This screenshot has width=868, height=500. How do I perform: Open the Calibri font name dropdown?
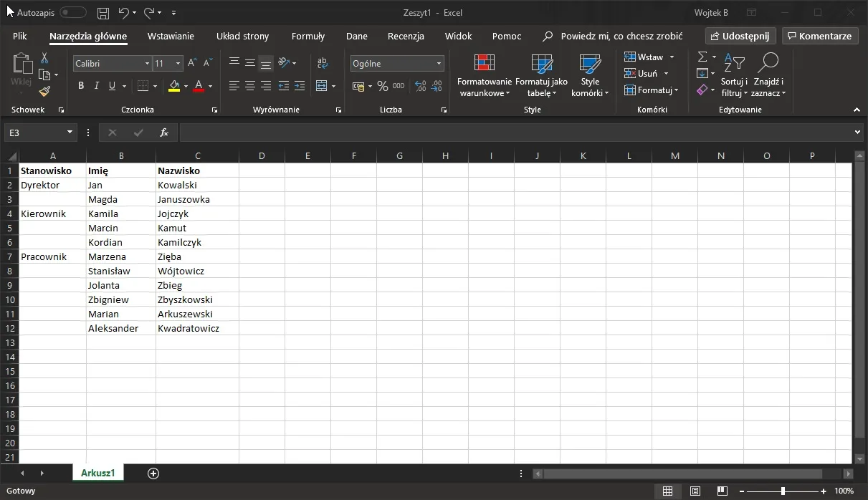[147, 64]
